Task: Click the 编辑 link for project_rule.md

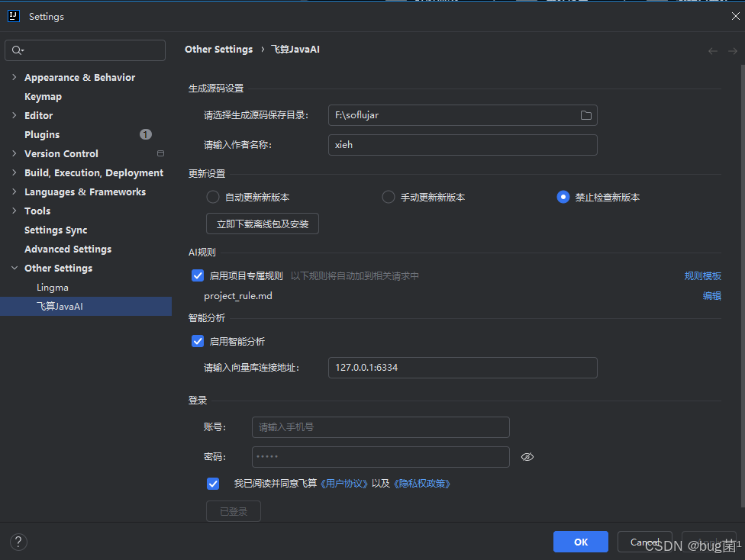Action: tap(711, 296)
